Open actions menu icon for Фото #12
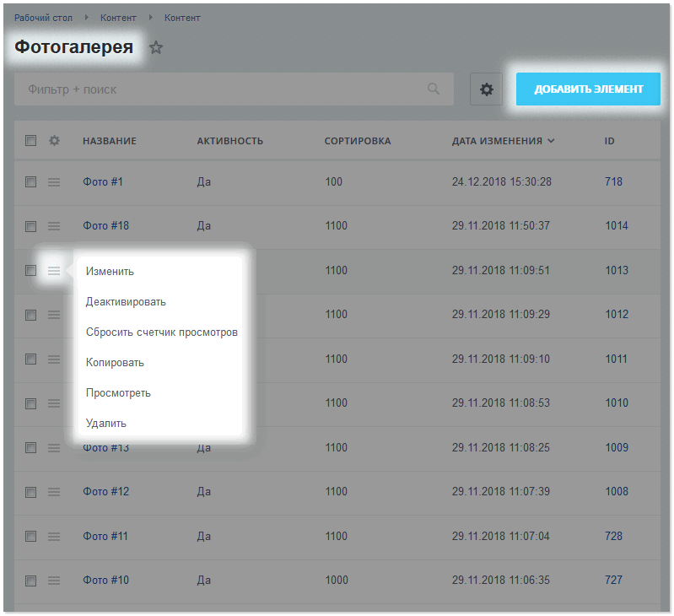Image resolution: width=674 pixels, height=616 pixels. click(54, 492)
